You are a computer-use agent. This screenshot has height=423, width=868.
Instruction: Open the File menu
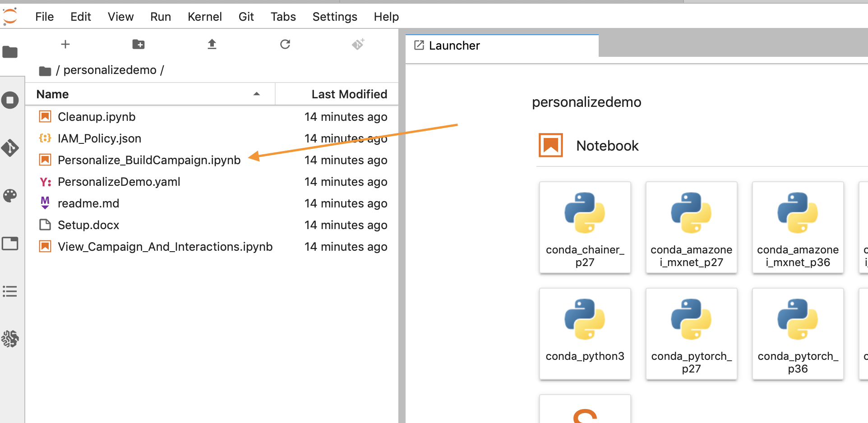coord(44,17)
